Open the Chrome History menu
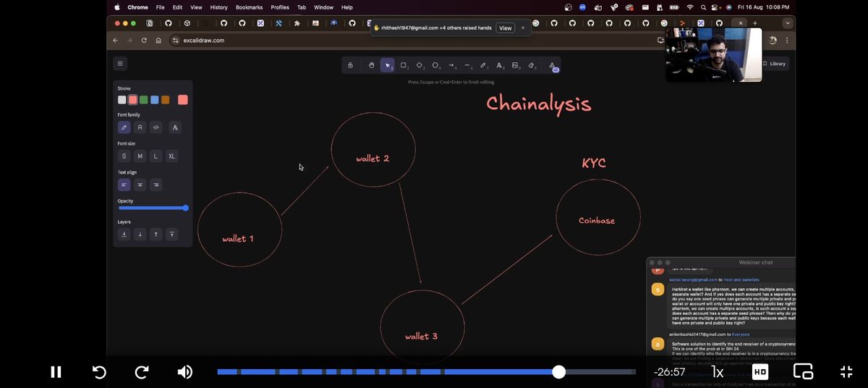The image size is (868, 388). [218, 7]
